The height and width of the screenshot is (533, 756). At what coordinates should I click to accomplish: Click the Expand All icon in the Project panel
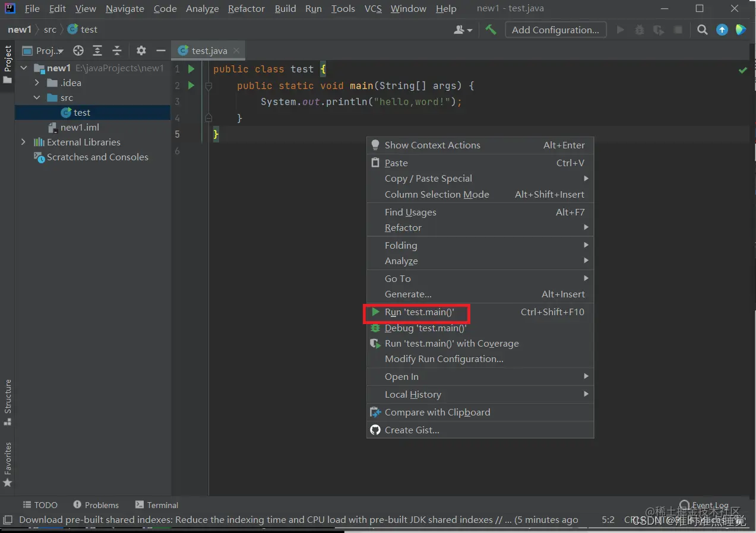[97, 50]
